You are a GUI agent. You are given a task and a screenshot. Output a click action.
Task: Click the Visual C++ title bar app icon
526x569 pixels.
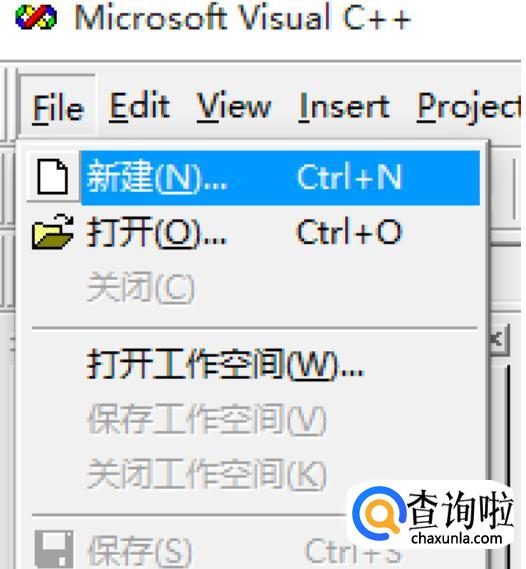point(36,17)
